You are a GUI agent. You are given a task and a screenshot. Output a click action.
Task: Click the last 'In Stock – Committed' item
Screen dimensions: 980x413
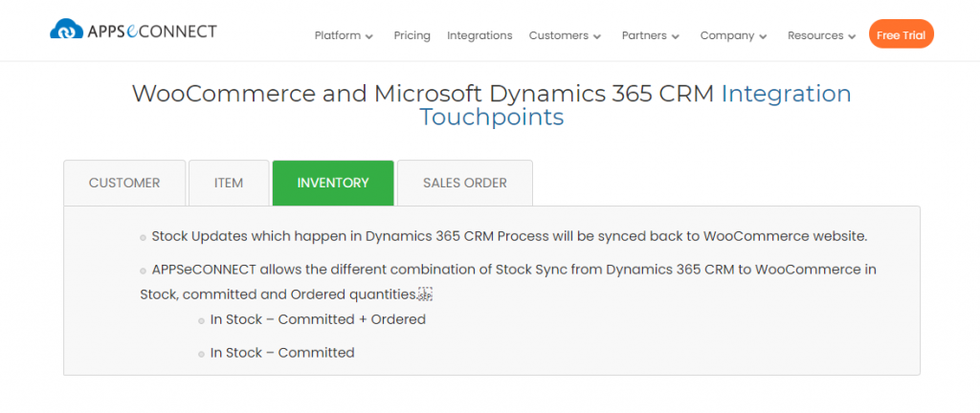[x=282, y=353]
